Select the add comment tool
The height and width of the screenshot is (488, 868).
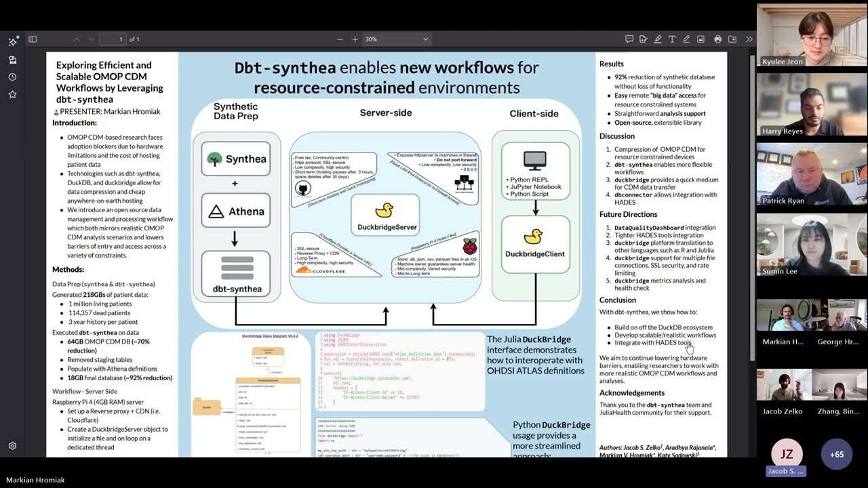pyautogui.click(x=629, y=39)
